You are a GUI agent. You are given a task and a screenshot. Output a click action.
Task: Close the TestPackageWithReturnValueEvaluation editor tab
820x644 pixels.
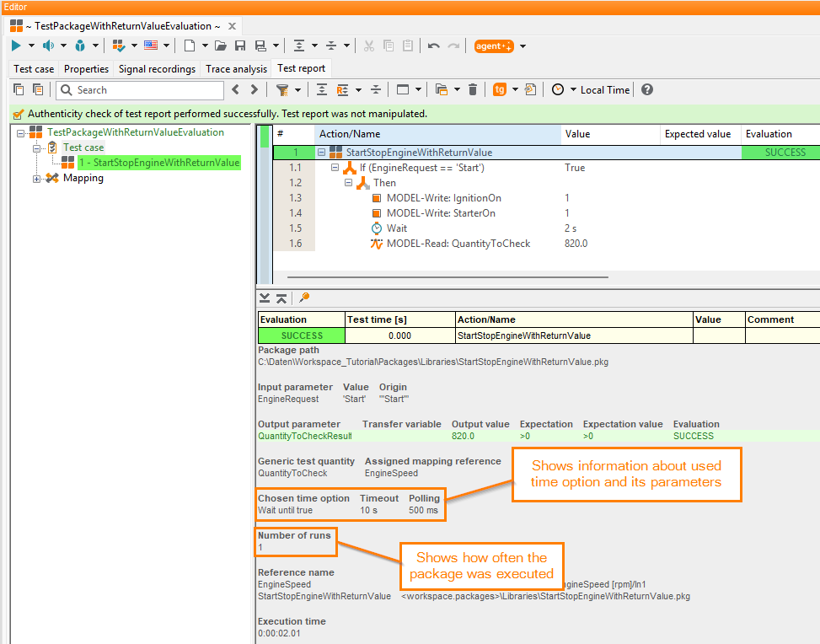tap(233, 26)
